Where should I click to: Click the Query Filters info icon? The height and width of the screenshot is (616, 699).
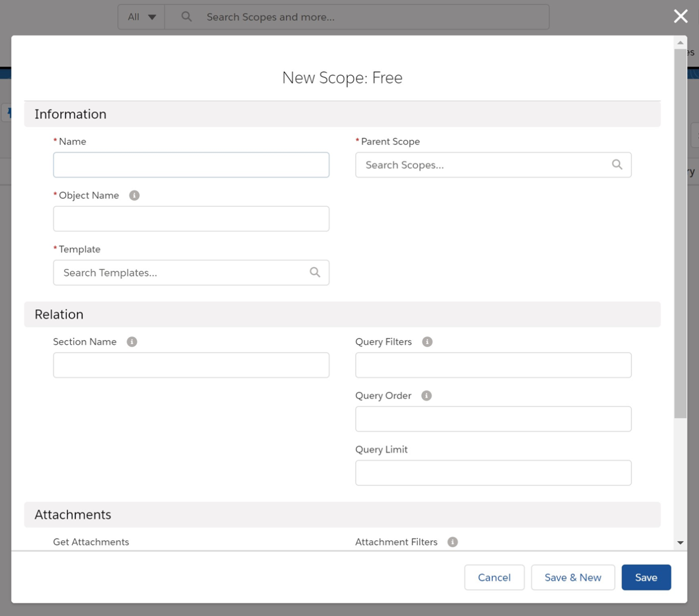428,342
